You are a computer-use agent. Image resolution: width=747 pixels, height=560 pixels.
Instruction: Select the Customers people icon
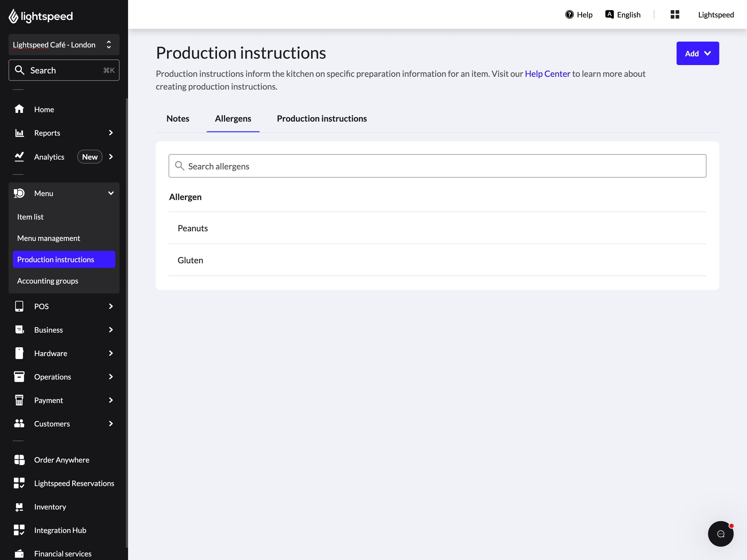(19, 424)
